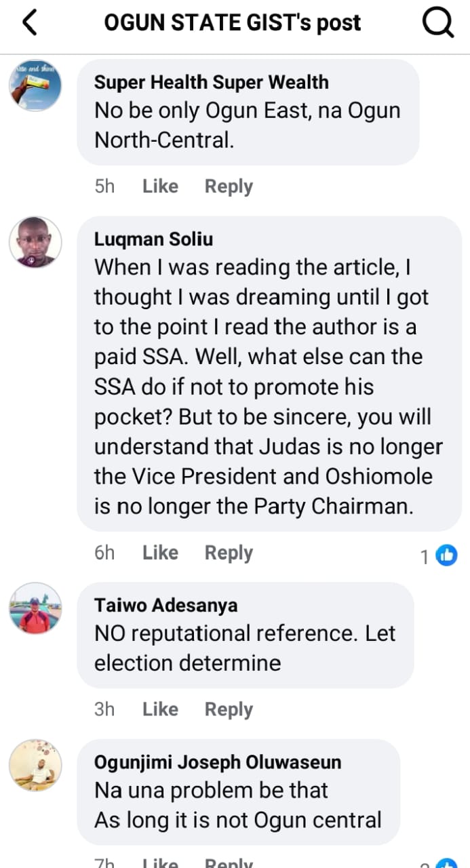Open the Taiwo Adesanya name link
Screen dimensions: 470x868
tap(165, 605)
